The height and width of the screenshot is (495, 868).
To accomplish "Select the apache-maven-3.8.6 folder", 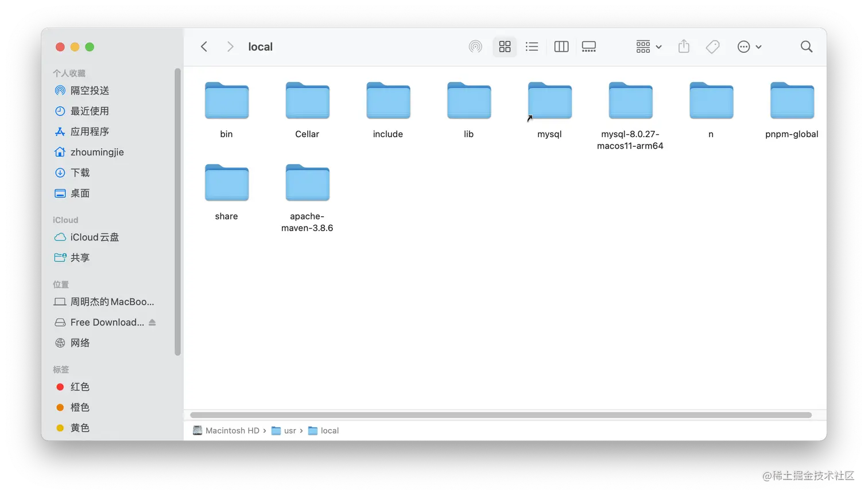I will click(307, 198).
